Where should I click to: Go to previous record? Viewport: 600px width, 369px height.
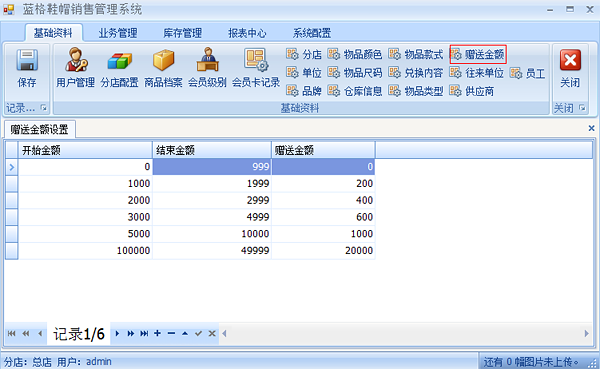(40, 333)
